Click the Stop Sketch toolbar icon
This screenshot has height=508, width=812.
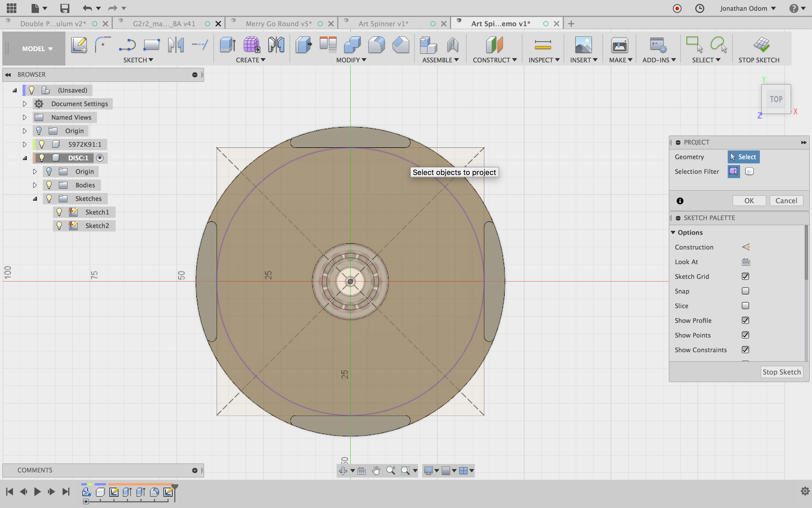click(761, 45)
